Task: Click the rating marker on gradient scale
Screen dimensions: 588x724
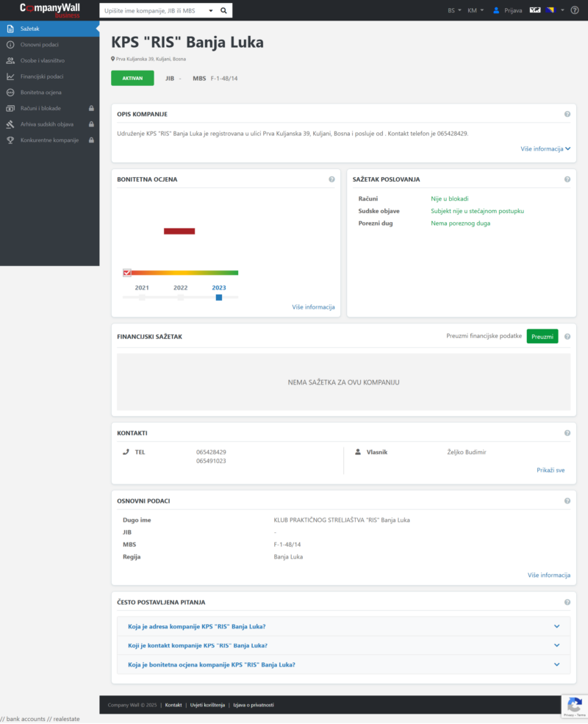Action: click(127, 273)
